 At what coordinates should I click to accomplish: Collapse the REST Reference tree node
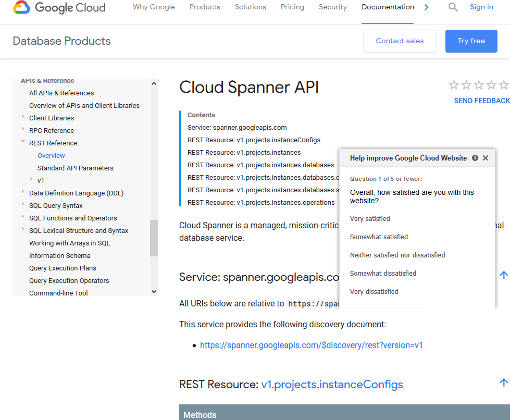click(x=23, y=142)
